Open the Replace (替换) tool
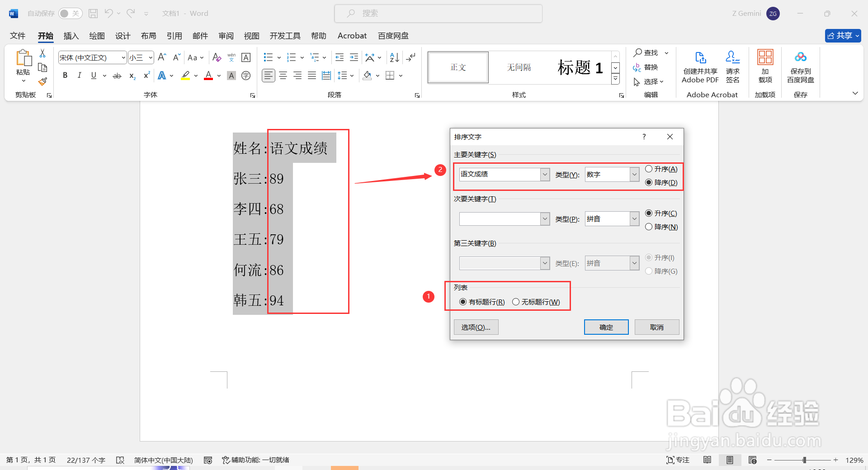Screen dimensions: 868x470 coord(650,67)
